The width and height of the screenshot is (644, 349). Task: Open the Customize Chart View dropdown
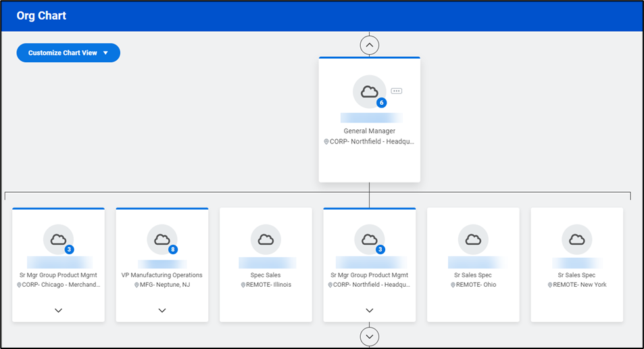[68, 53]
